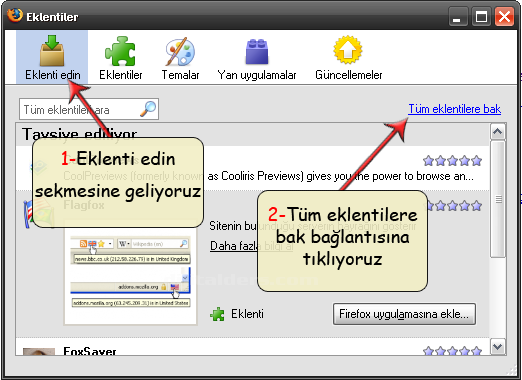Click the magnifier search icon
The width and height of the screenshot is (522, 380).
[x=148, y=109]
